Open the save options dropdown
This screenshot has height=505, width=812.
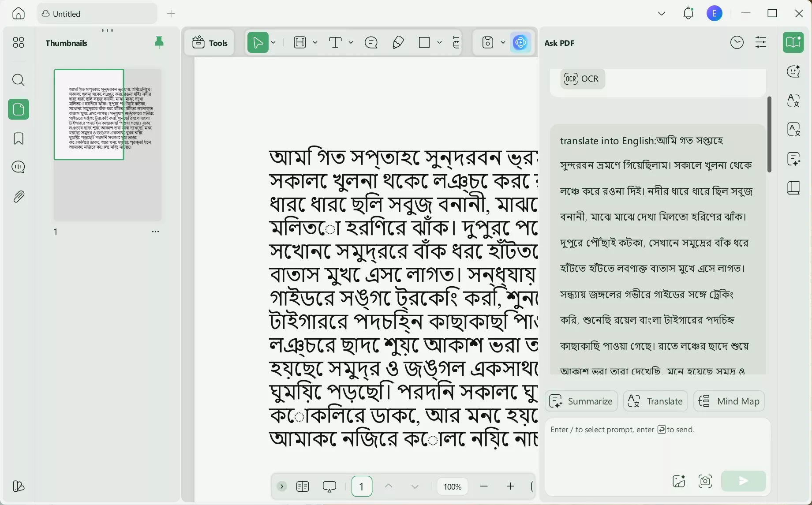pos(503,42)
